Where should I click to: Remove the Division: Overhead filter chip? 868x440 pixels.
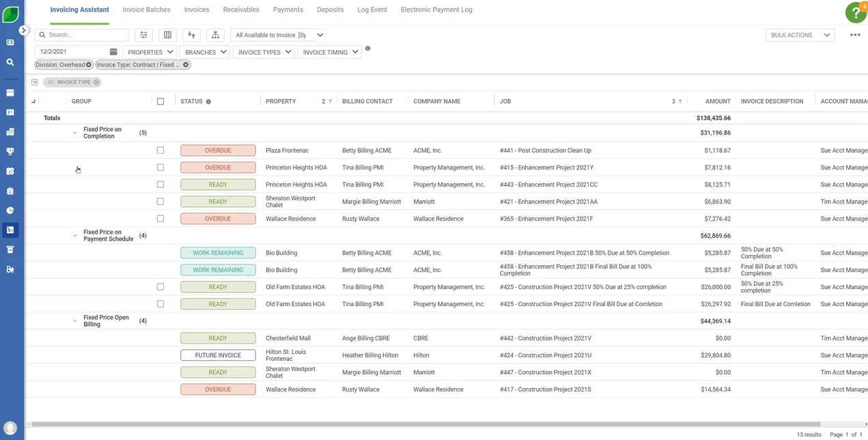87,64
